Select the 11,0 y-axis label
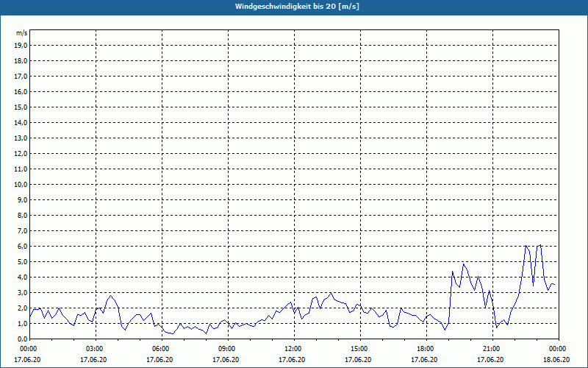Viewport: 588px width, 368px height. tap(21, 169)
